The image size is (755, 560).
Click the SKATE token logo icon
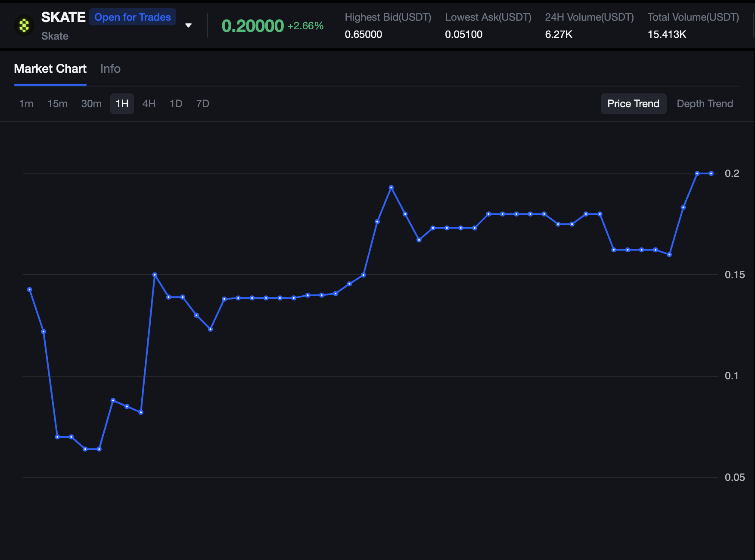click(24, 25)
